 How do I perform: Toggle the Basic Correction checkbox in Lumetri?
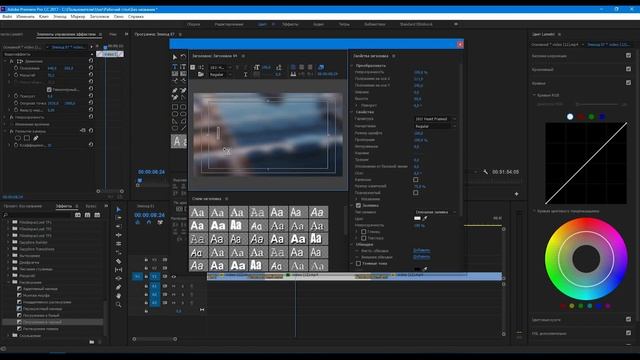(628, 56)
